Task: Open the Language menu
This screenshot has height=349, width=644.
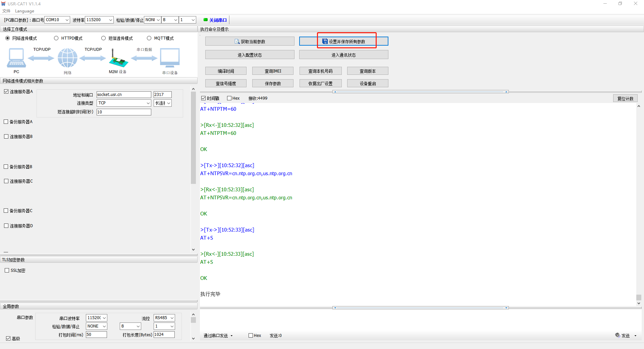Action: click(24, 11)
